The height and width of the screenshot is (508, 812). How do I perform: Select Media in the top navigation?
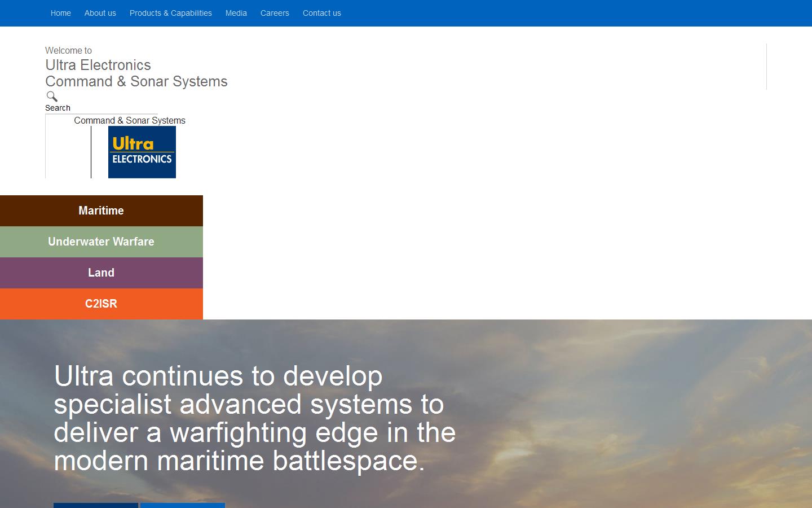tap(236, 13)
